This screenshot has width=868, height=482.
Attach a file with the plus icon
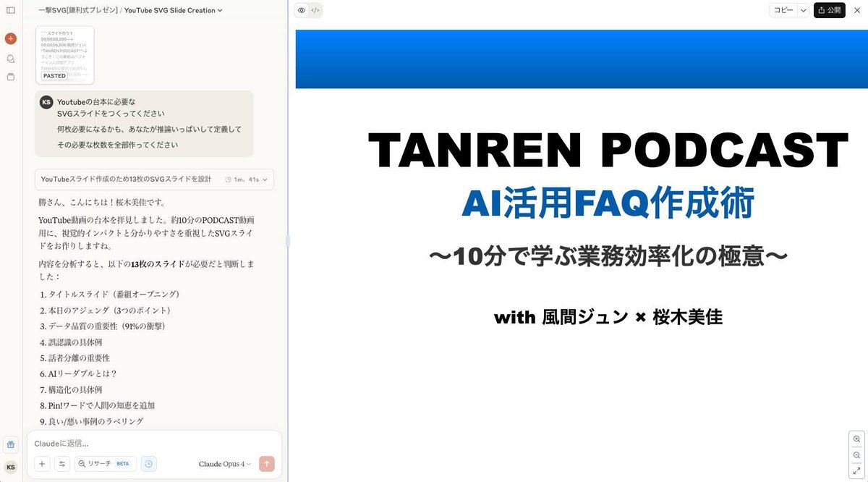pos(42,464)
